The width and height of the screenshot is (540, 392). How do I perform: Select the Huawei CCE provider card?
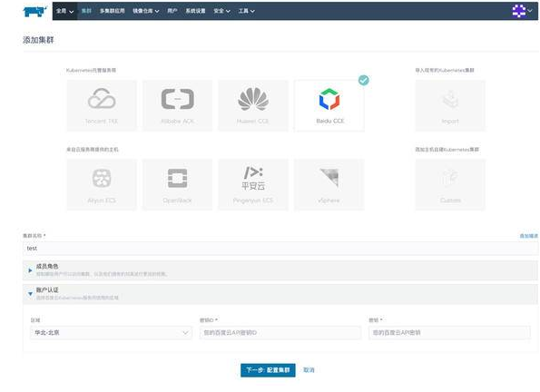pos(253,106)
